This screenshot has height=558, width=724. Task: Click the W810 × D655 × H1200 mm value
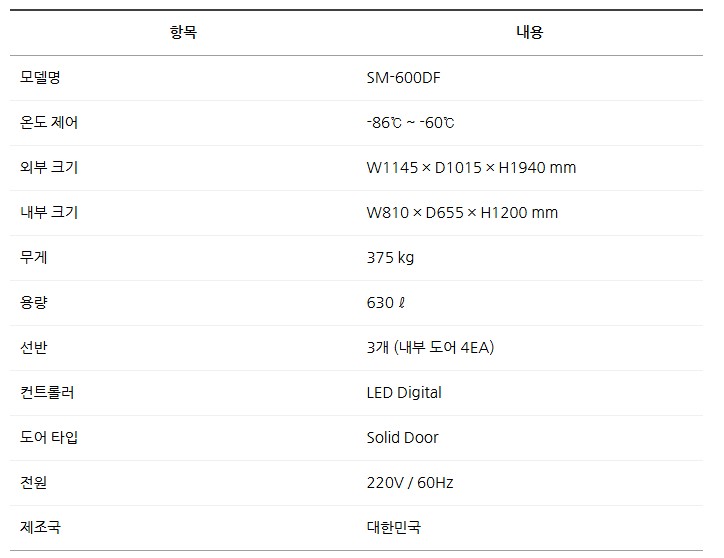point(462,212)
